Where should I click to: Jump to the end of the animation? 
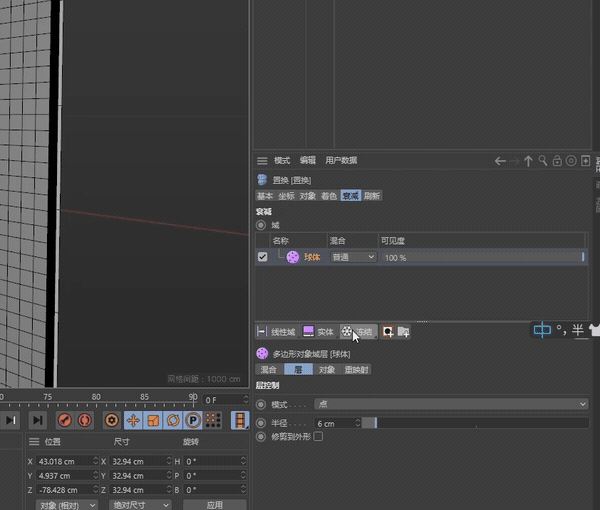[x=38, y=420]
